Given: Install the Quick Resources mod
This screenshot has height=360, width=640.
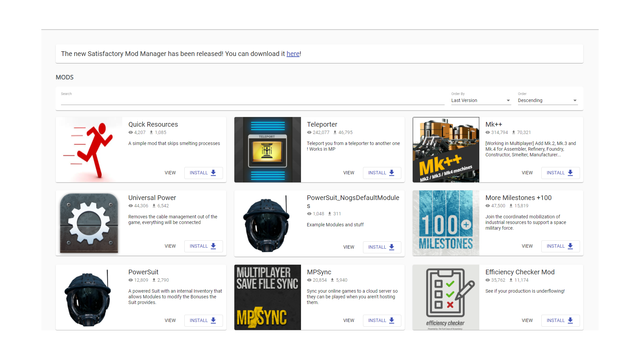Looking at the screenshot, I should point(203,173).
